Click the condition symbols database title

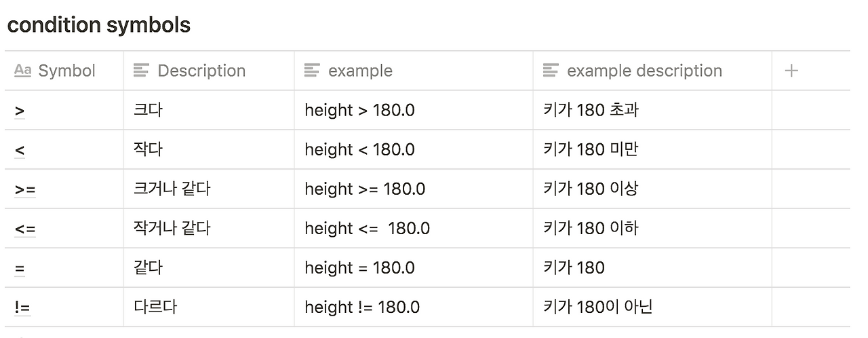point(98,25)
